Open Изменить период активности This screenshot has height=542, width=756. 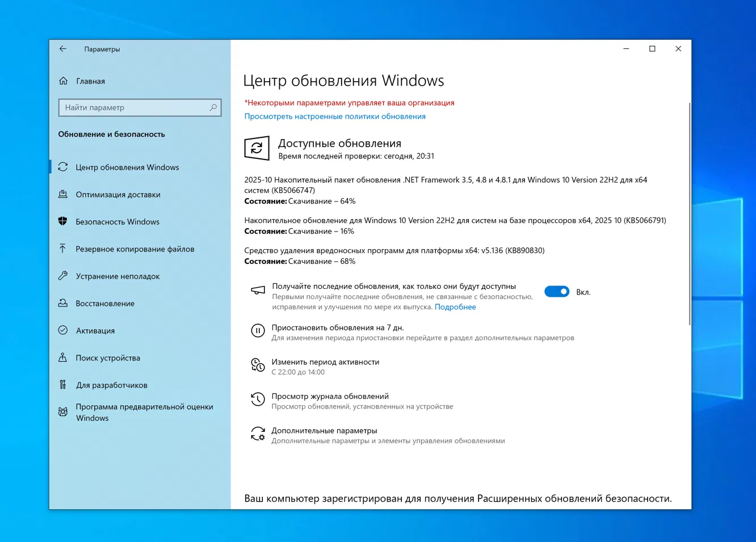click(325, 362)
